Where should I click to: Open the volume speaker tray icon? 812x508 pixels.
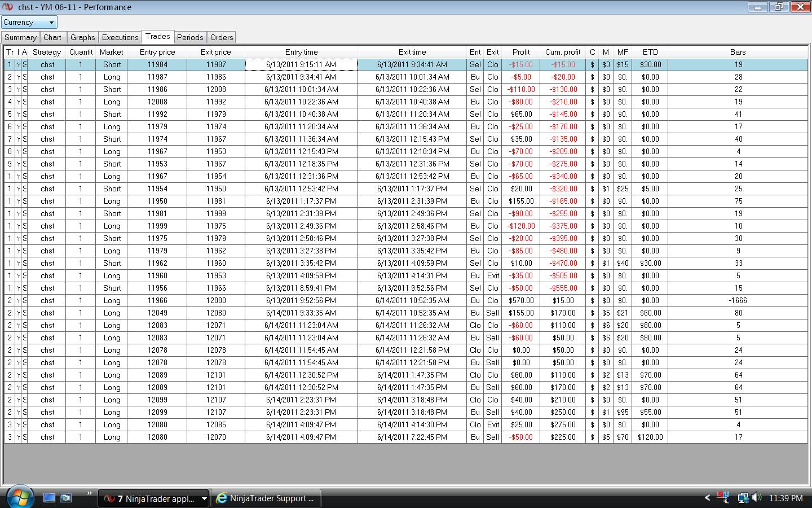pyautogui.click(x=757, y=498)
